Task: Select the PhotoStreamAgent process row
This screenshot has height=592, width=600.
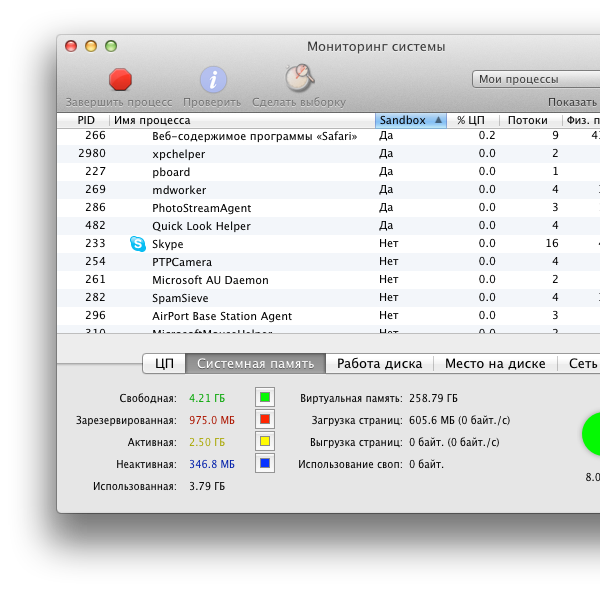Action: [328, 207]
